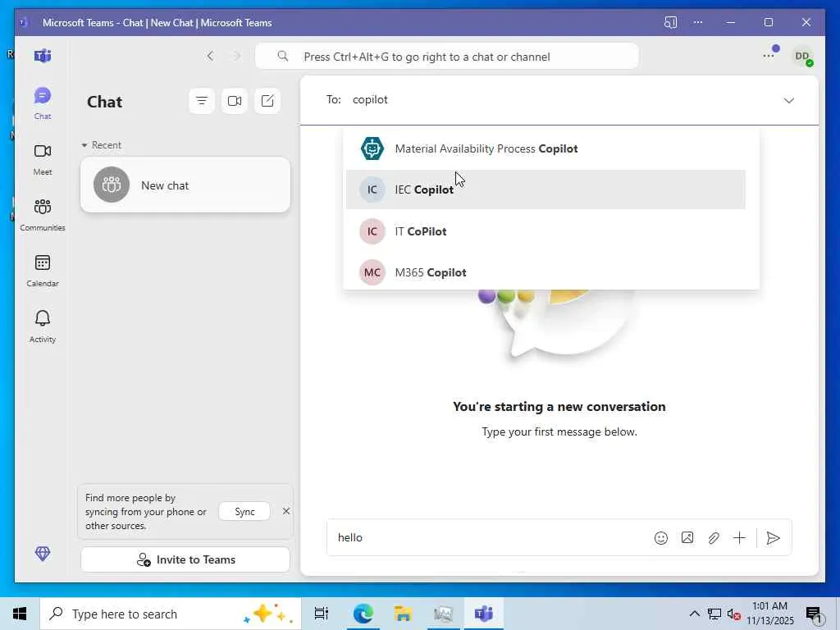Open Task View on the taskbar
This screenshot has height=630, width=840.
click(x=322, y=614)
